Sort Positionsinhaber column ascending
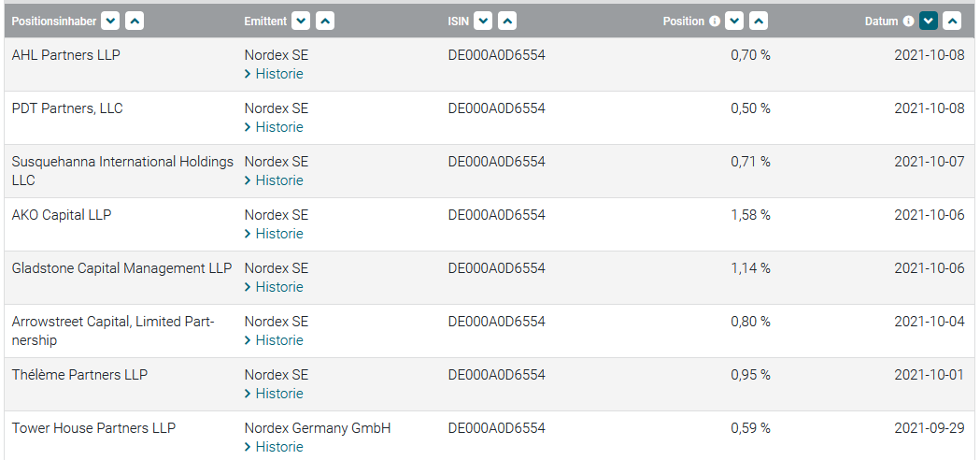980x460 pixels. (x=135, y=22)
